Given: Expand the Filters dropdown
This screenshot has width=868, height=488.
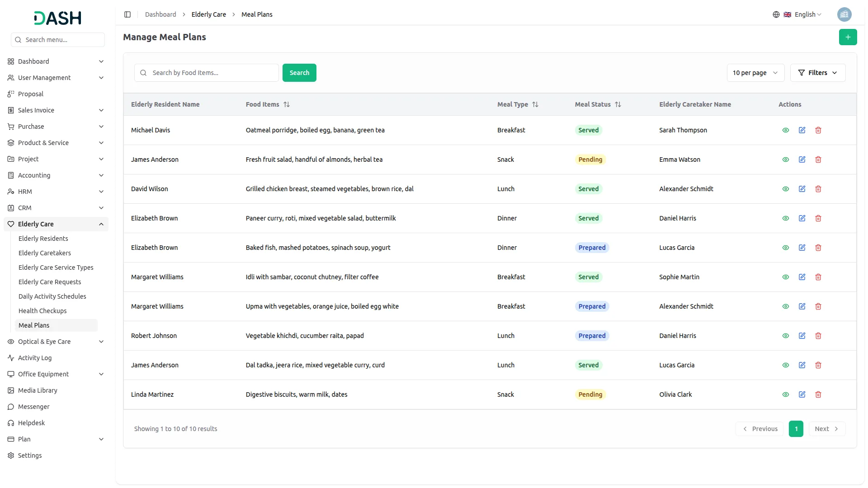Looking at the screenshot, I should (x=817, y=73).
